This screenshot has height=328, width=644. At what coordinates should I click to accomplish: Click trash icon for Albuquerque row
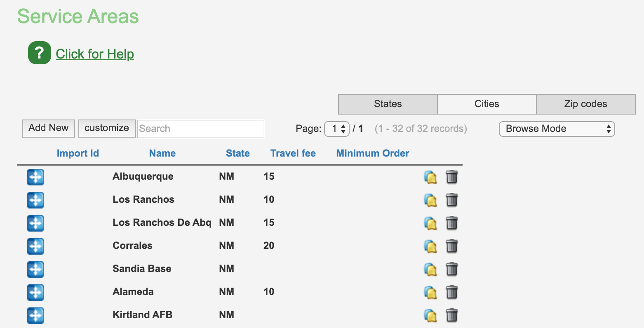tap(452, 177)
